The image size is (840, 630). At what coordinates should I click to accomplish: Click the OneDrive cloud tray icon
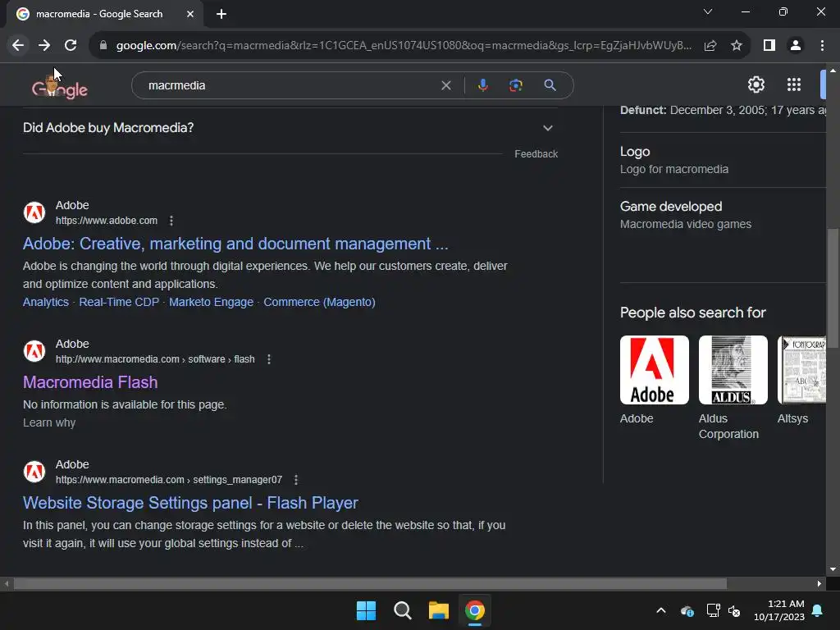click(x=687, y=610)
